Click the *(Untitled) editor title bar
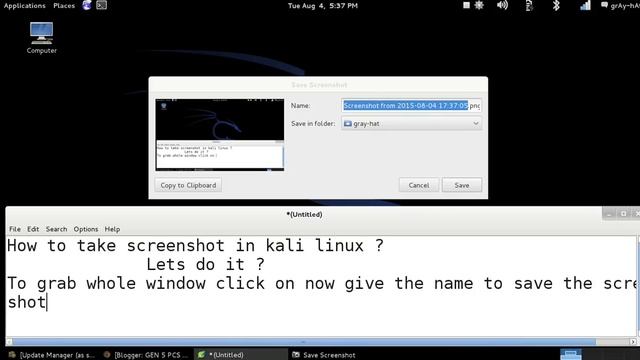Viewport: 640px width, 360px height. (304, 214)
